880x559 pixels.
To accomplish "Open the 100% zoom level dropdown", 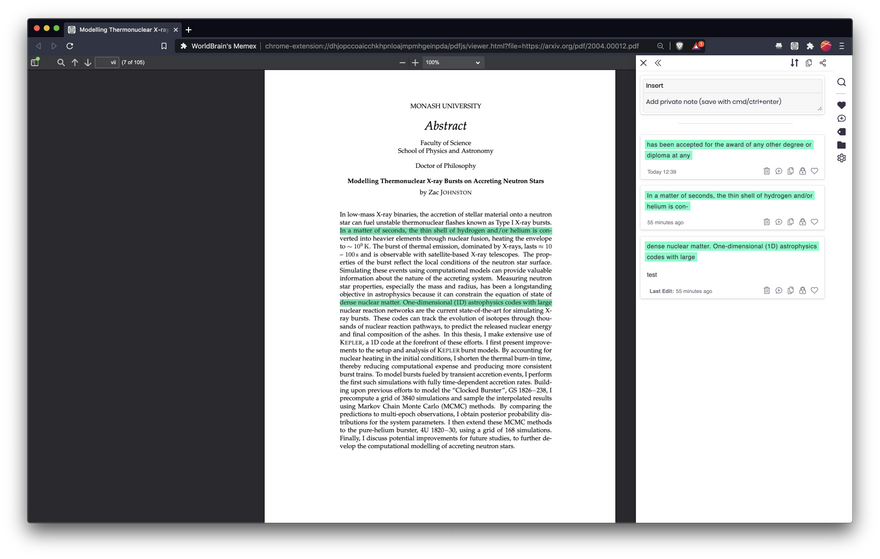I will pos(453,62).
